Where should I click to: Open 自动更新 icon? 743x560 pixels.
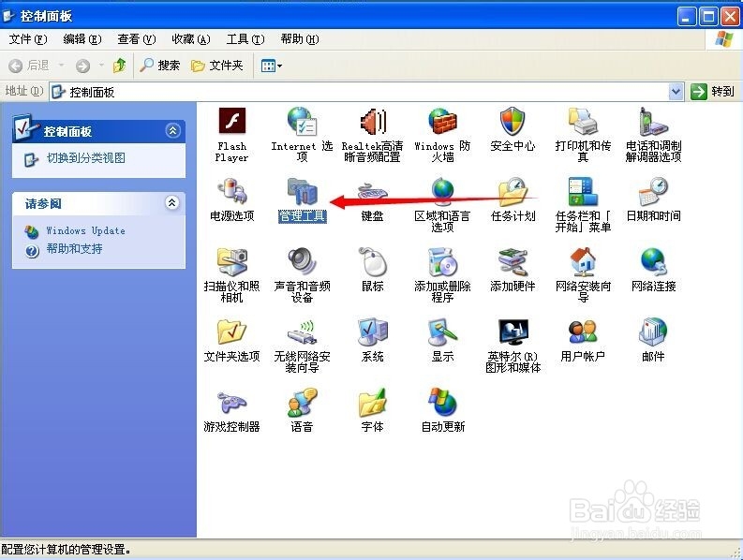[x=442, y=403]
